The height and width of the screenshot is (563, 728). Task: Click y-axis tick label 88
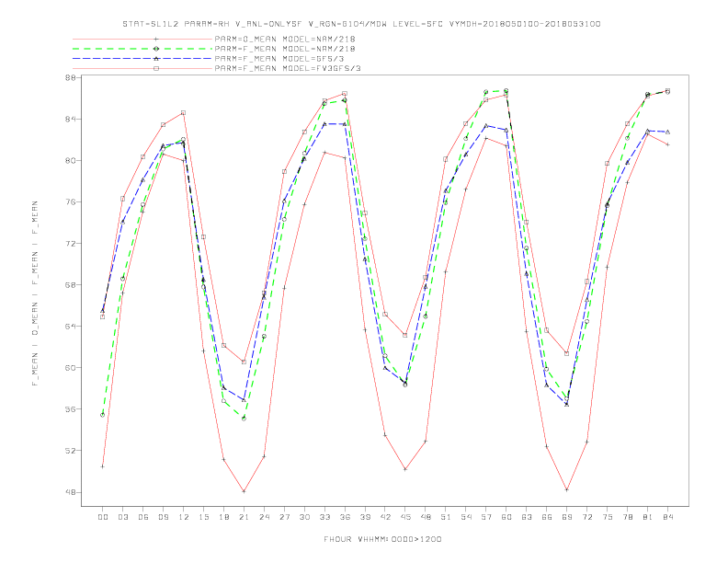coord(71,77)
